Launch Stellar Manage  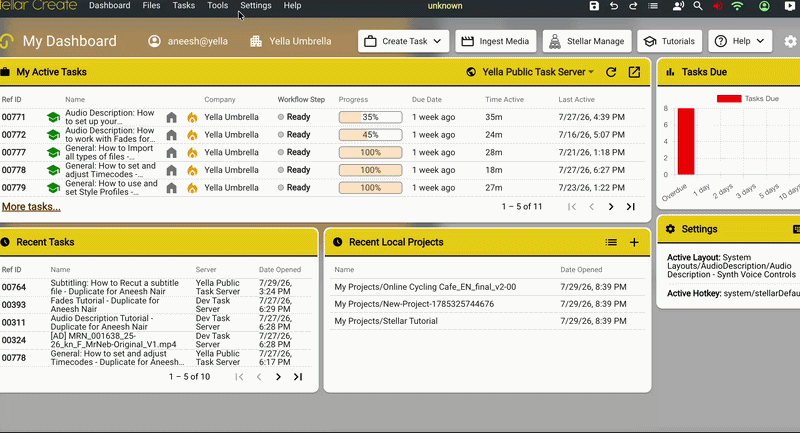(587, 41)
